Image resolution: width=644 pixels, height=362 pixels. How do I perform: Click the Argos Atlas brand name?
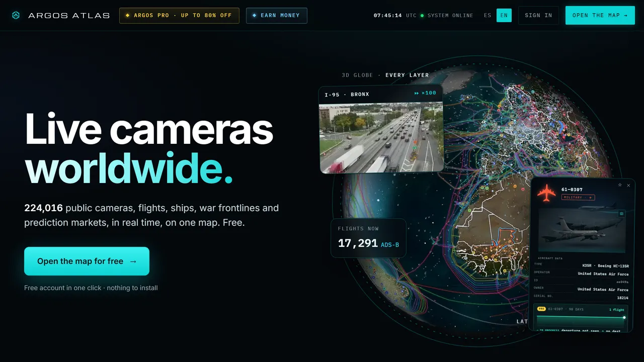tap(69, 16)
